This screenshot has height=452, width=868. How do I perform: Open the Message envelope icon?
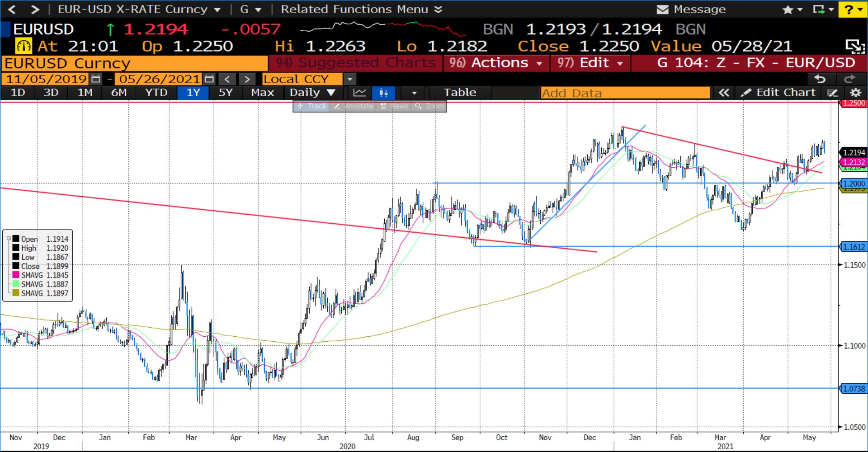tap(662, 9)
